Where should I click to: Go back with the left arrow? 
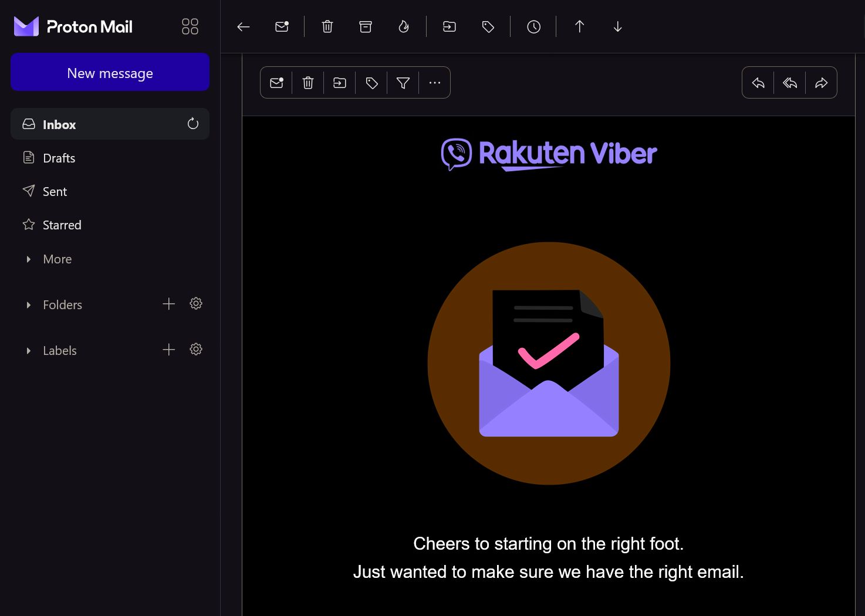pyautogui.click(x=244, y=26)
